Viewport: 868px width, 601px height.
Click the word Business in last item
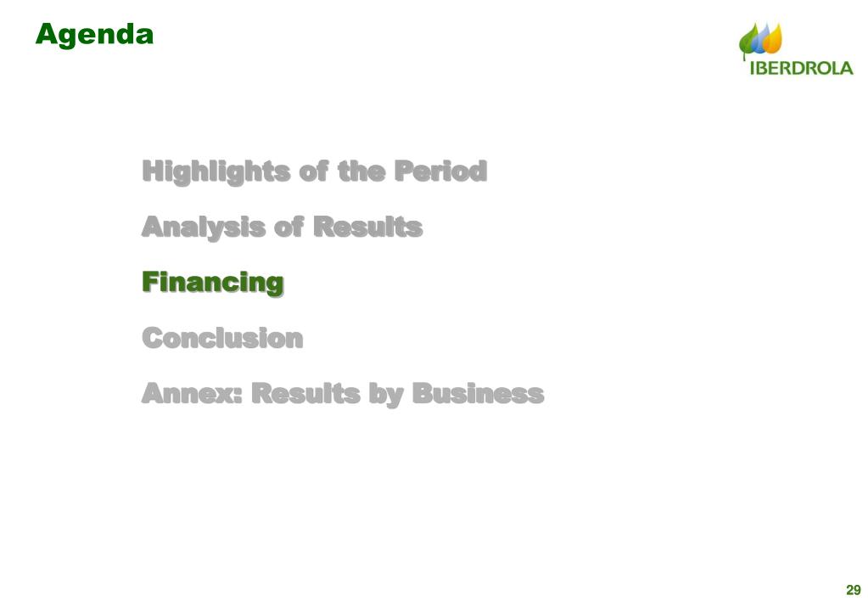[479, 394]
